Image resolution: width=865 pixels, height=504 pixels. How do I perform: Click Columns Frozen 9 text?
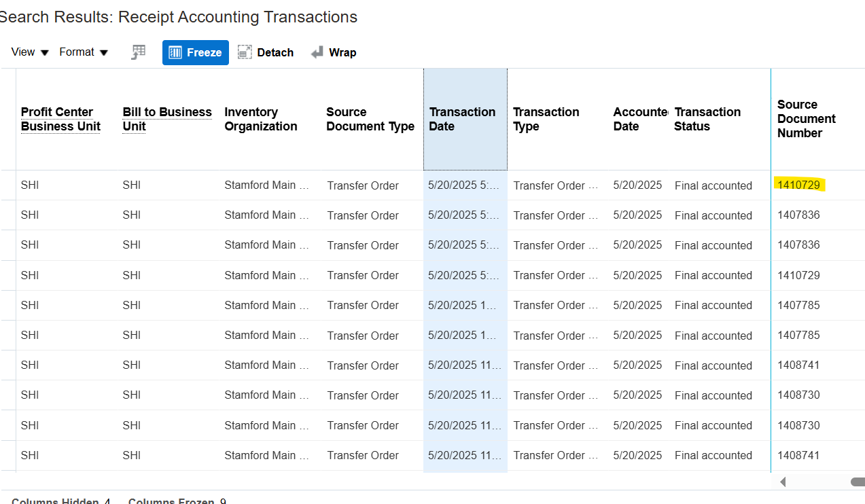[177, 501]
